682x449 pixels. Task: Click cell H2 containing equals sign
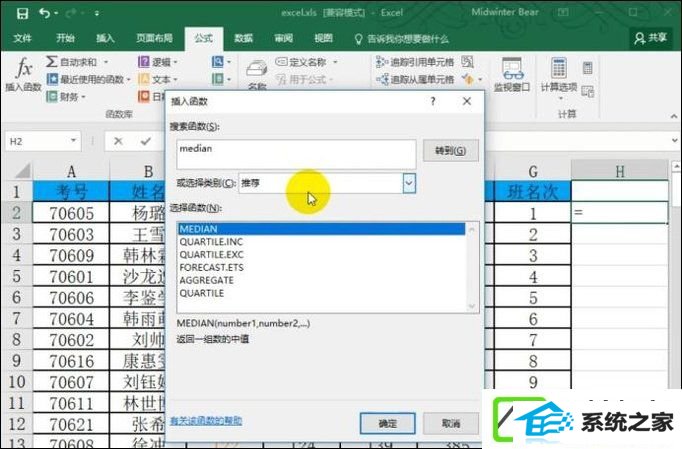coord(619,213)
